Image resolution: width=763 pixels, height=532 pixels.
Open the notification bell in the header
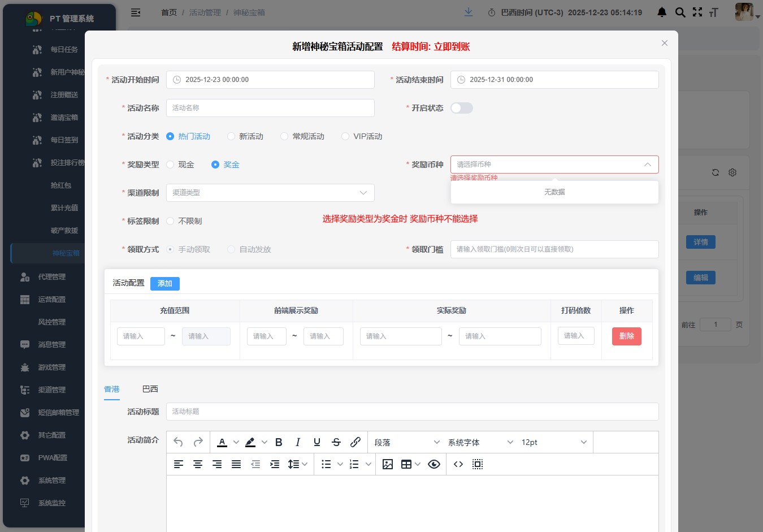662,12
